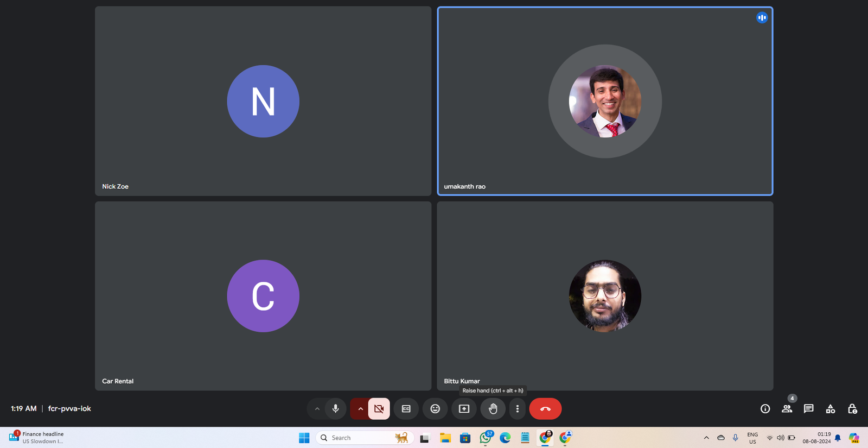Open Finance headline widget
This screenshot has height=448, width=868.
click(36, 438)
